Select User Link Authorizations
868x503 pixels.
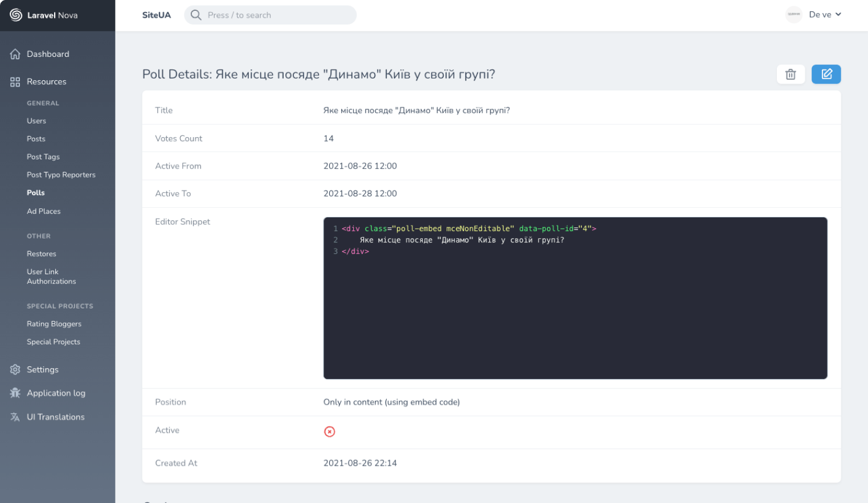[51, 277]
